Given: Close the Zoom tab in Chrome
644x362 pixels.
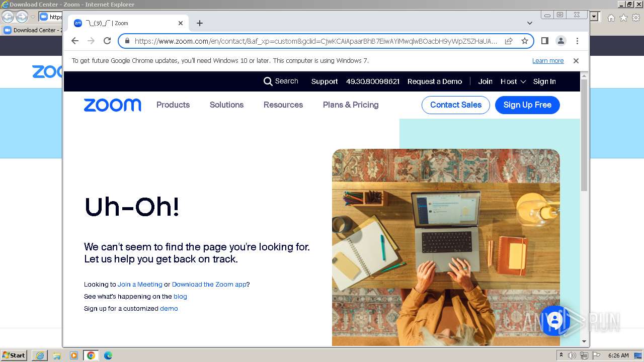Looking at the screenshot, I should (x=181, y=23).
